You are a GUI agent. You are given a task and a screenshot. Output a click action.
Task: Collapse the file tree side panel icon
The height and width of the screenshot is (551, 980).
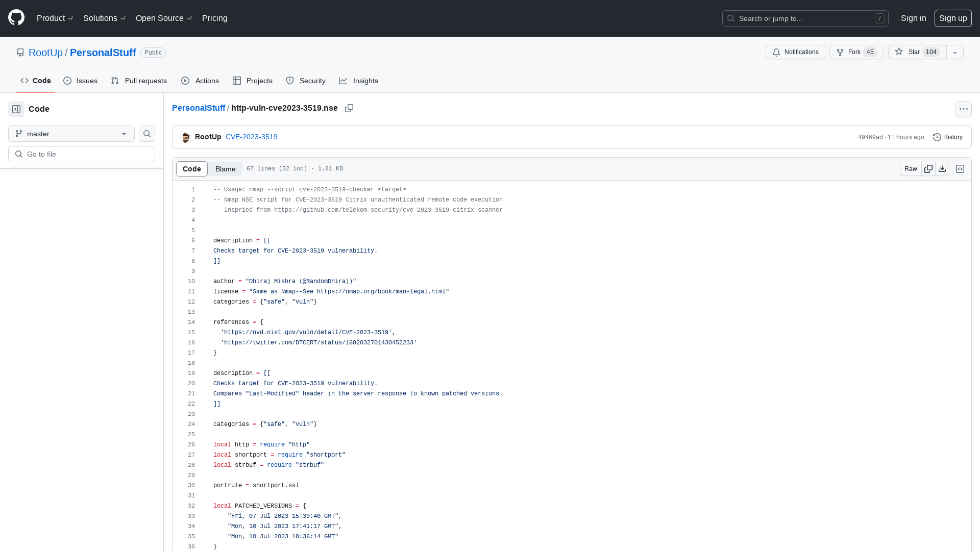[16, 109]
